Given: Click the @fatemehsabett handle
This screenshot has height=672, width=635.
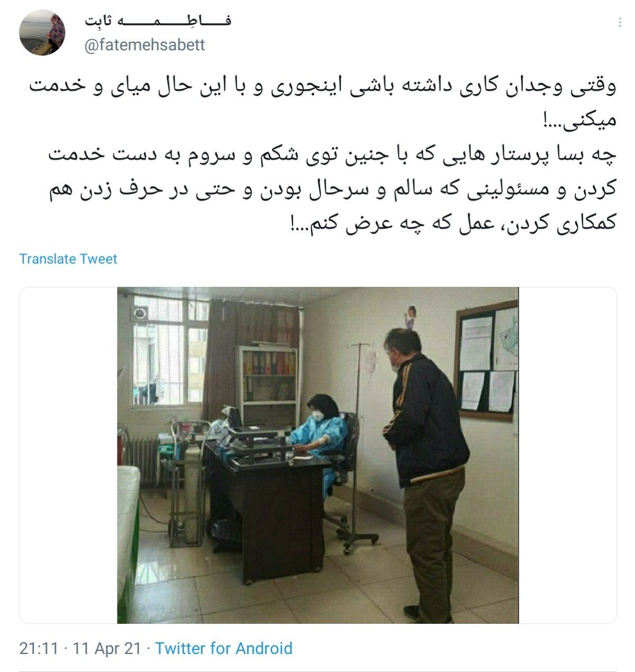Looking at the screenshot, I should [x=145, y=46].
